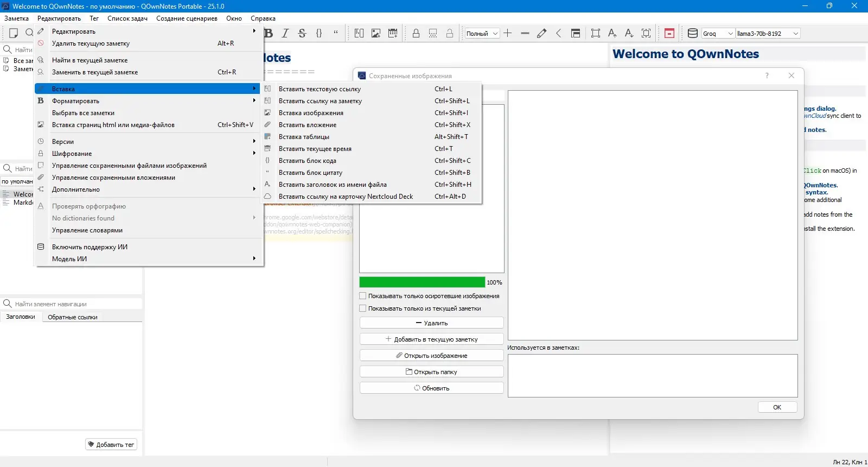The width and height of the screenshot is (868, 467).
Task: Open the 'Список задач' menu
Action: (127, 18)
